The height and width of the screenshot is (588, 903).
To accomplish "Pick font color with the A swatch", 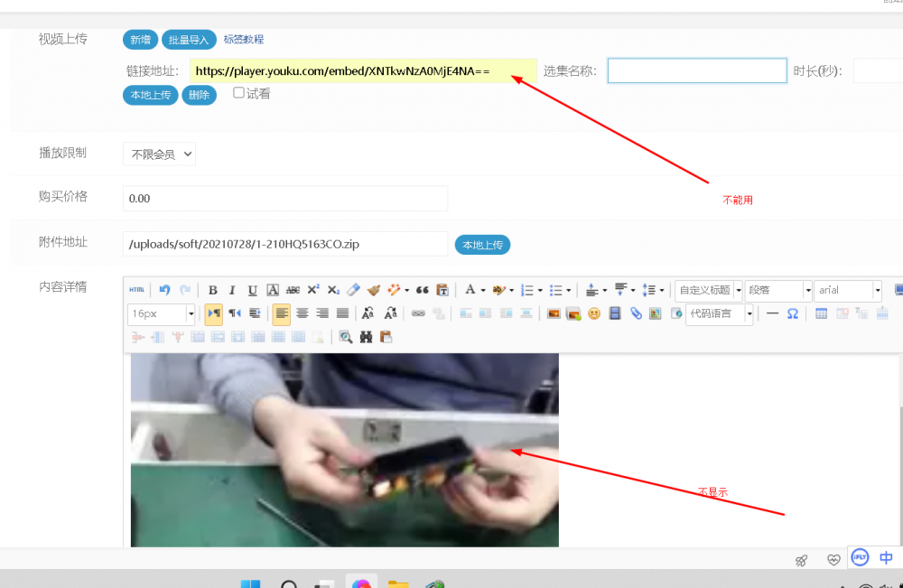I will 470,290.
